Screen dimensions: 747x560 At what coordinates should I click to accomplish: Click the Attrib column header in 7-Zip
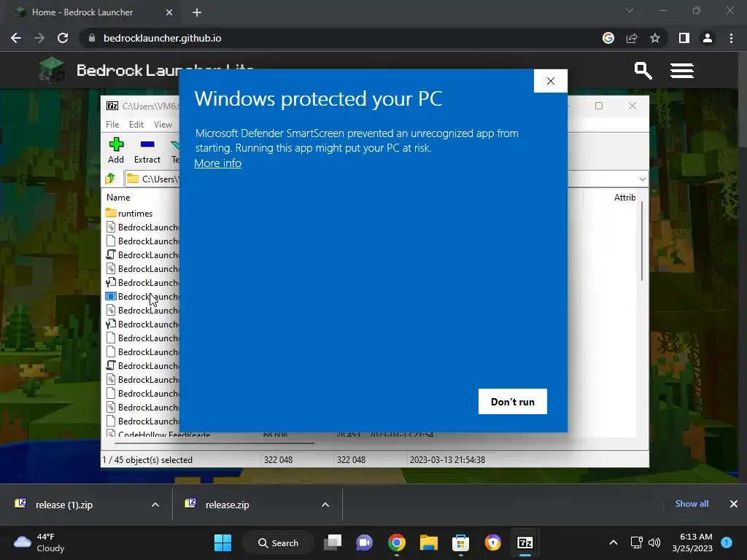point(624,197)
